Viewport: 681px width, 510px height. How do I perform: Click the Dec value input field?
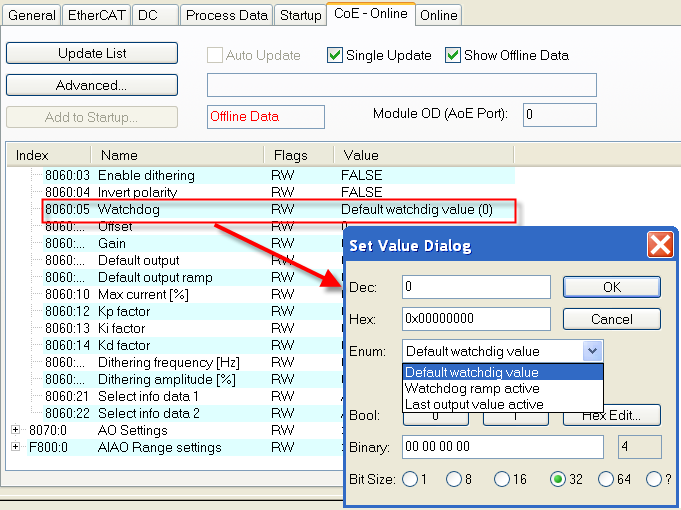476,287
